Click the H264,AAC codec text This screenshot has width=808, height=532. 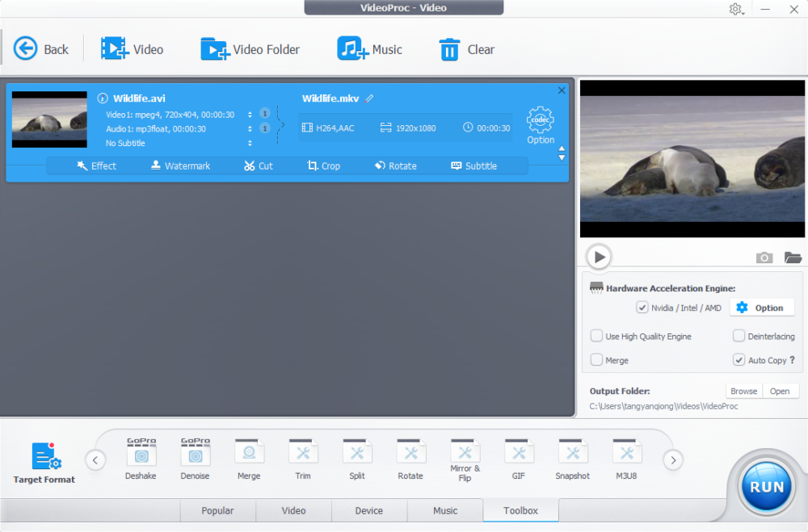(335, 128)
